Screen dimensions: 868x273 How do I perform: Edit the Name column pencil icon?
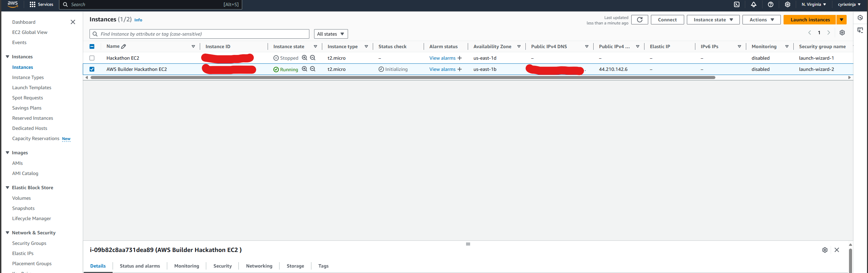[124, 46]
